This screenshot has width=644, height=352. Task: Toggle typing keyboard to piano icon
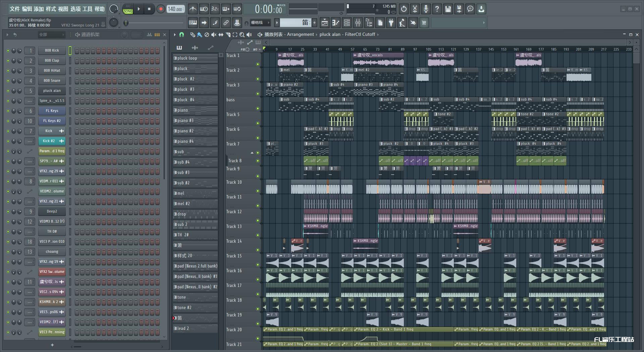pyautogui.click(x=193, y=23)
